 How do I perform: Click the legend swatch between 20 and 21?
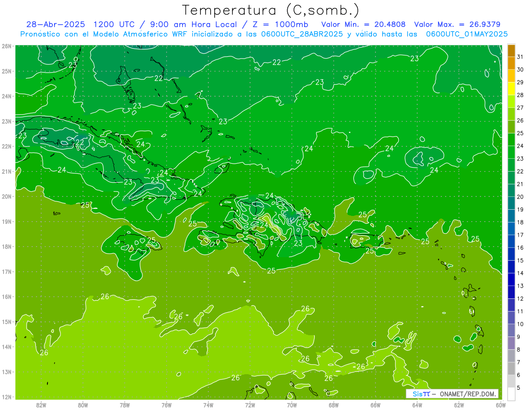click(511, 190)
